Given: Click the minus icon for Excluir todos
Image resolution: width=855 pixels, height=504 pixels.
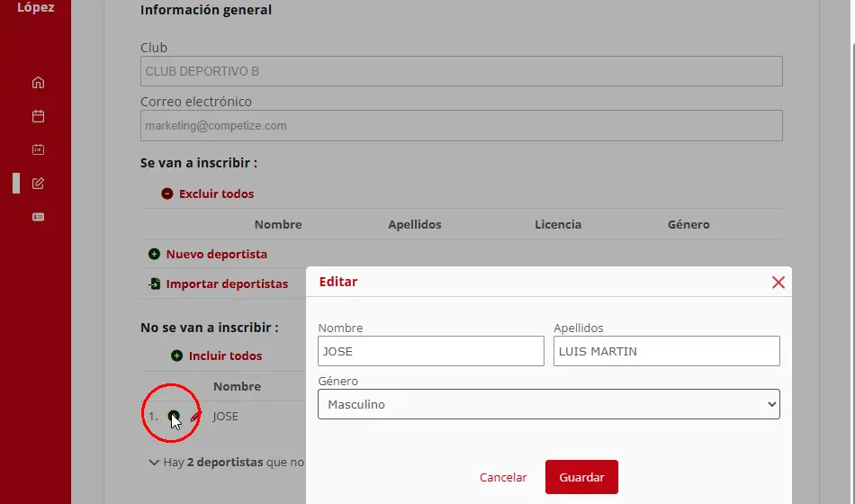Looking at the screenshot, I should coord(166,193).
